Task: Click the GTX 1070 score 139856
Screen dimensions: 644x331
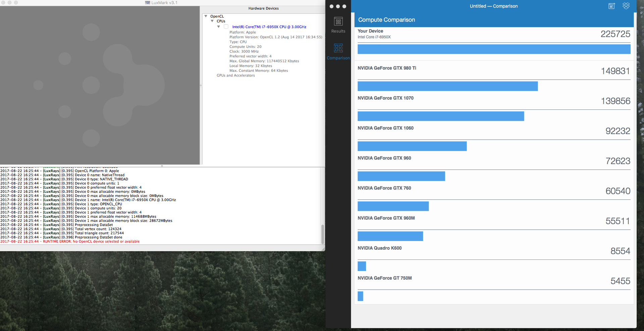Action: point(615,101)
